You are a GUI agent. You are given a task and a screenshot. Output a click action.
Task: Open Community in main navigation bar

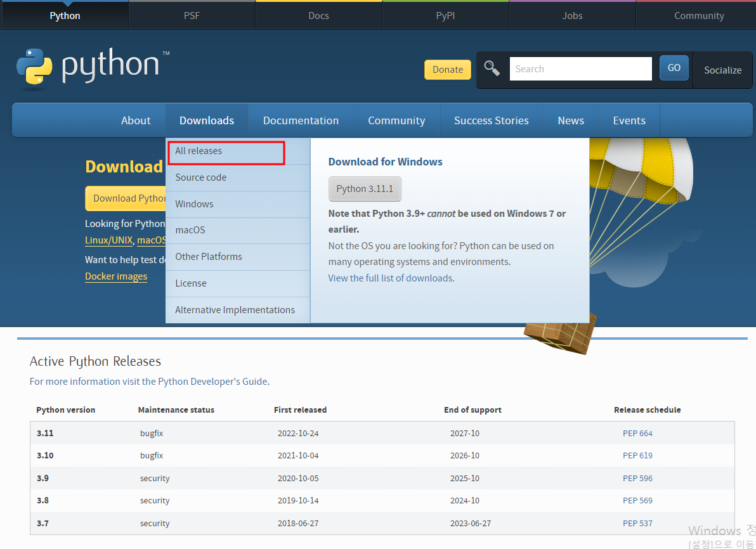tap(396, 120)
